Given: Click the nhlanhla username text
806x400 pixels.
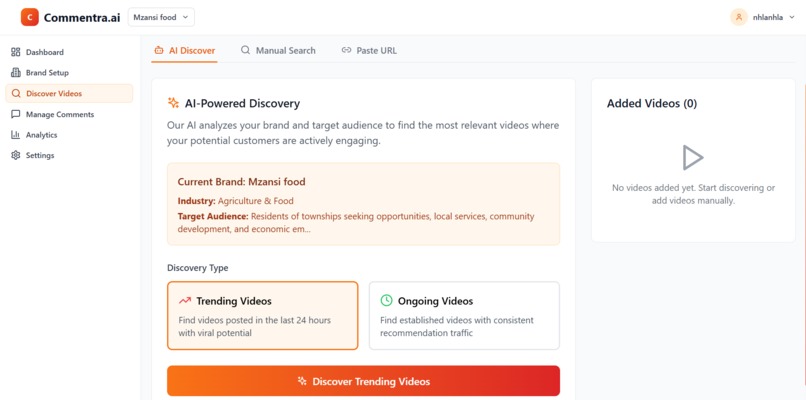Looking at the screenshot, I should coord(767,17).
